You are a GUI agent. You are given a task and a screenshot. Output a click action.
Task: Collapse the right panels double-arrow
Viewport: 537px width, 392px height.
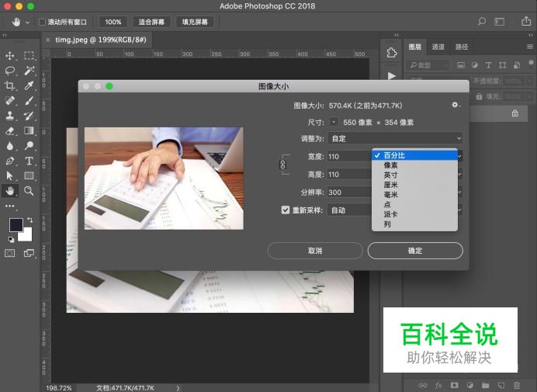click(x=530, y=35)
